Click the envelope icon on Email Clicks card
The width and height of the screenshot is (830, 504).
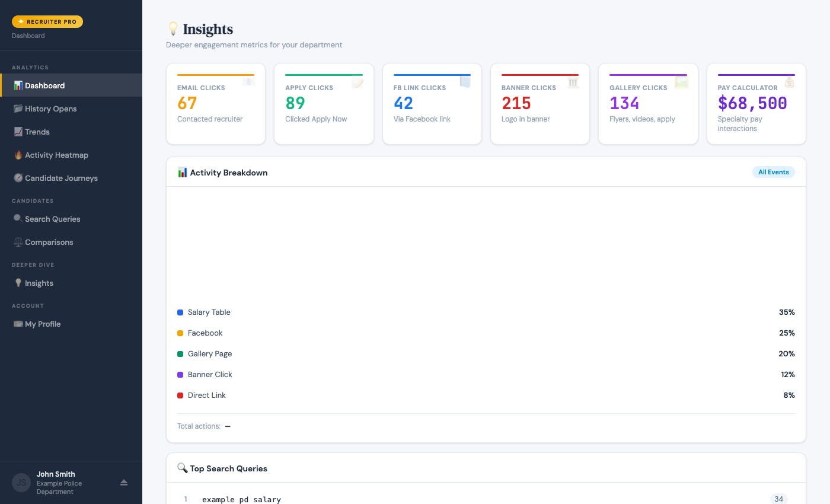(x=248, y=82)
